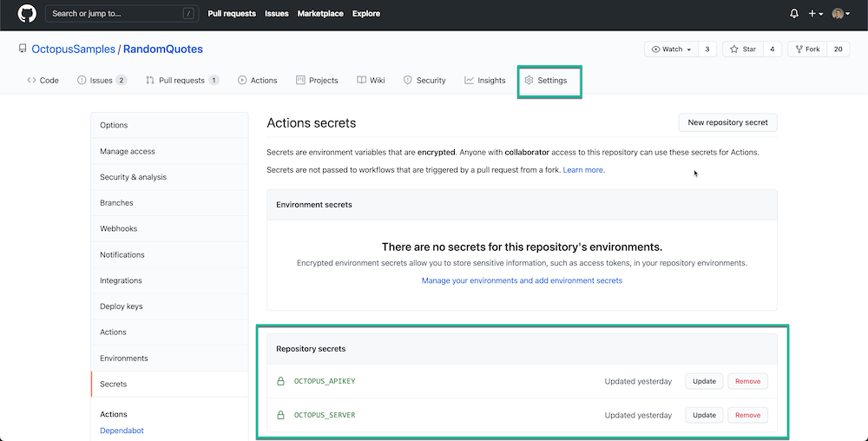868x441 pixels.
Task: Select the OCTOPUS_APIKEY secret name
Action: coord(325,381)
